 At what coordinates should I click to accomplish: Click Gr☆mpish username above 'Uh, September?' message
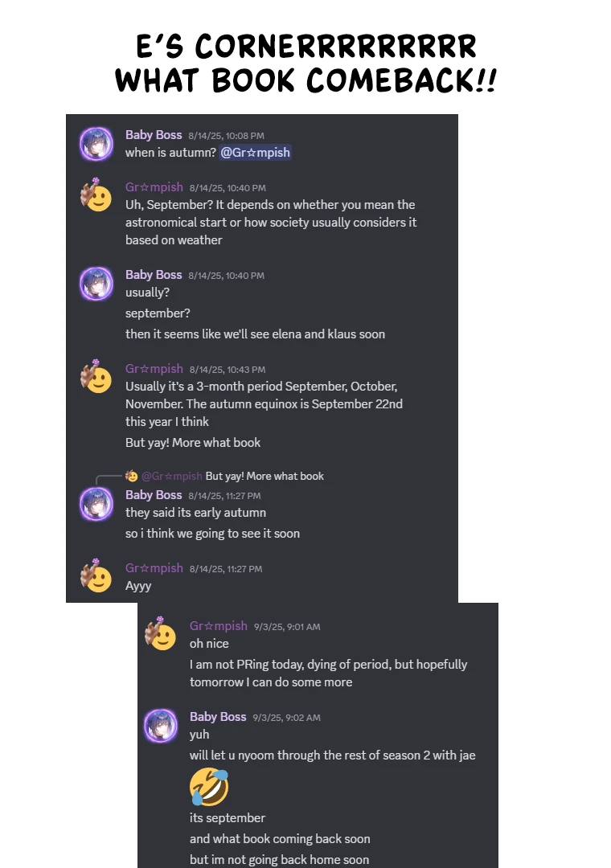pos(154,187)
